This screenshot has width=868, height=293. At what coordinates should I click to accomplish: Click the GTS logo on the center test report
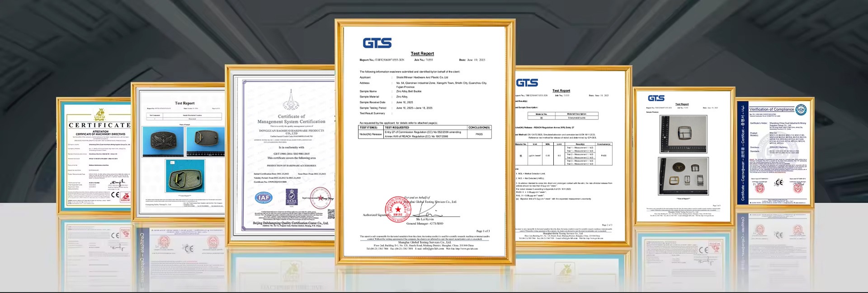pyautogui.click(x=377, y=43)
